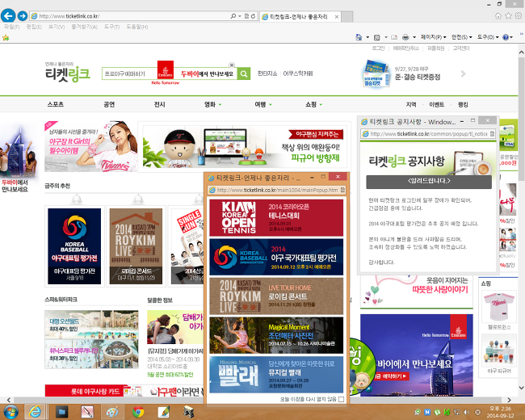This screenshot has width=525, height=420.
Task: Click the Windows Start orb
Action: click(x=10, y=412)
